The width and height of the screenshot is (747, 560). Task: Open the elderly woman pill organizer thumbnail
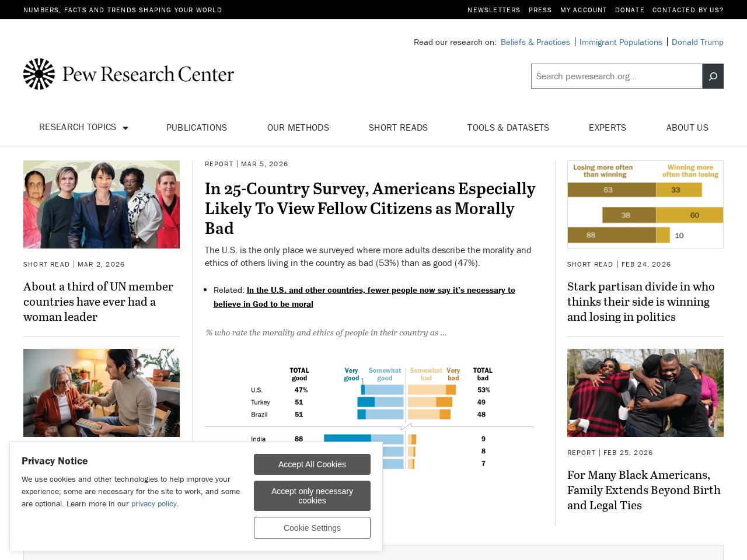tap(102, 393)
